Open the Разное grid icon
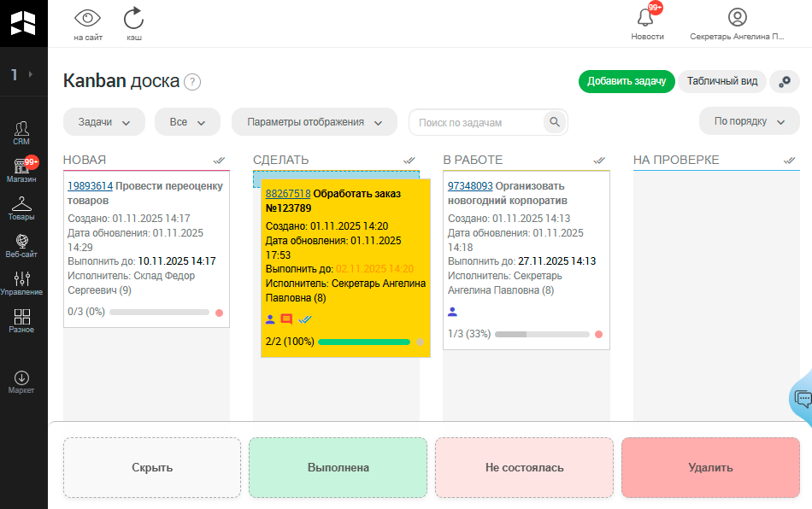Image resolution: width=812 pixels, height=509 pixels. [x=21, y=320]
